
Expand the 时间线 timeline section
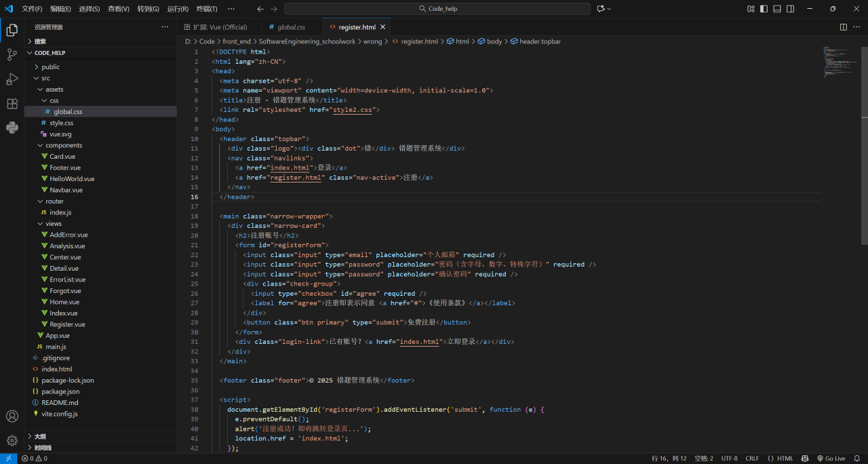click(100, 448)
